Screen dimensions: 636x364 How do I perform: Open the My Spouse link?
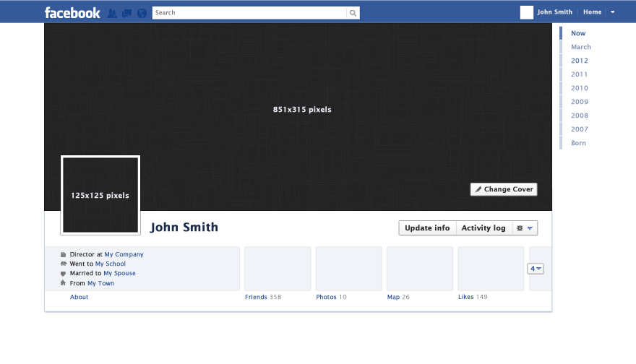point(120,274)
